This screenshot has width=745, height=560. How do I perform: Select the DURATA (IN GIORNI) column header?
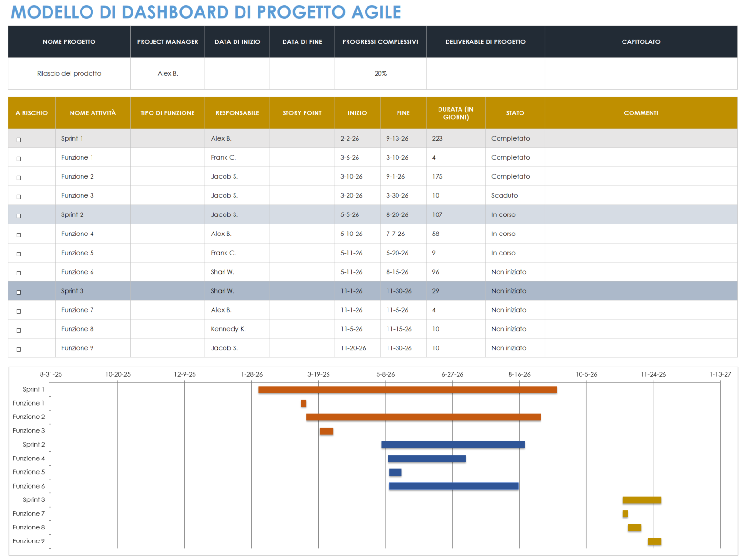[x=456, y=113]
